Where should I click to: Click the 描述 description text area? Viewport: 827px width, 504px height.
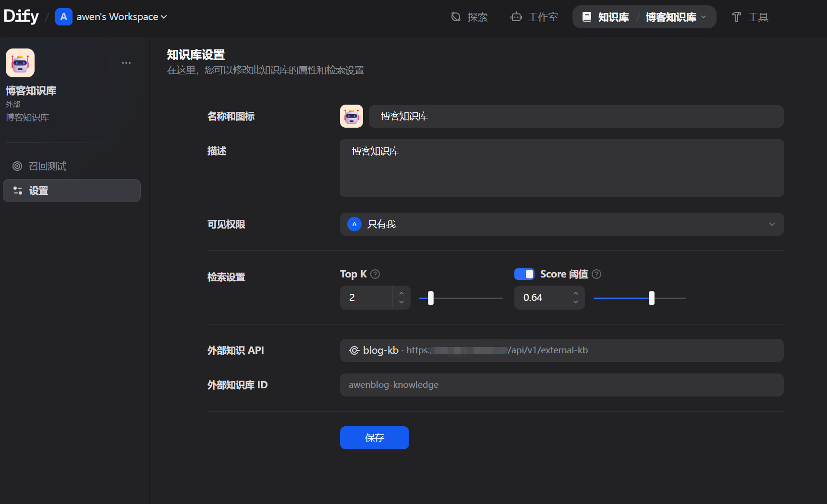pyautogui.click(x=561, y=168)
